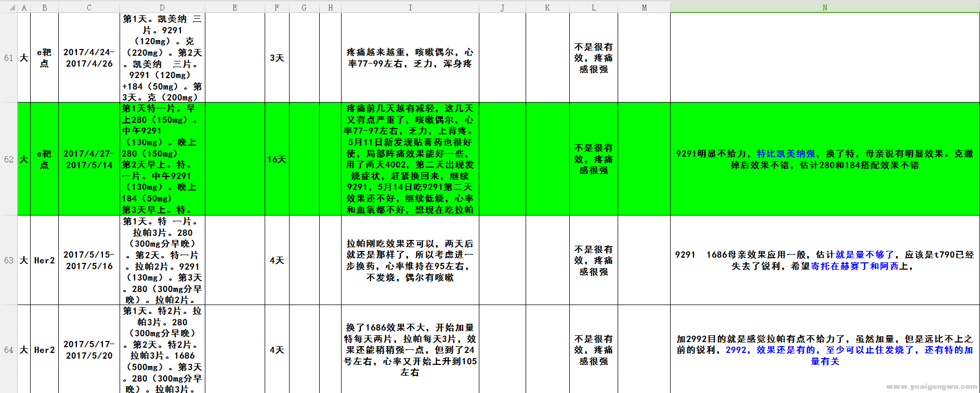This screenshot has height=393, width=980.
Task: Click 'Her2' cell in row 64
Action: pos(45,350)
